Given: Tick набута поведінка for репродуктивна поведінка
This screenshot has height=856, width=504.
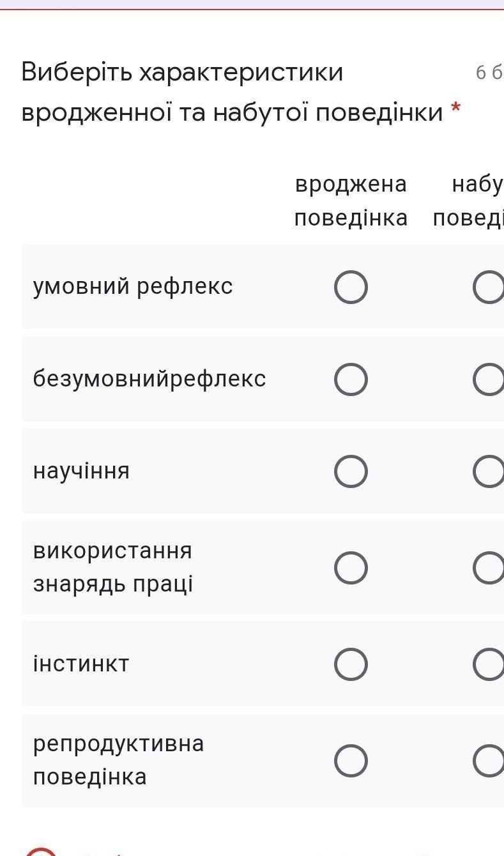Looking at the screenshot, I should (489, 761).
